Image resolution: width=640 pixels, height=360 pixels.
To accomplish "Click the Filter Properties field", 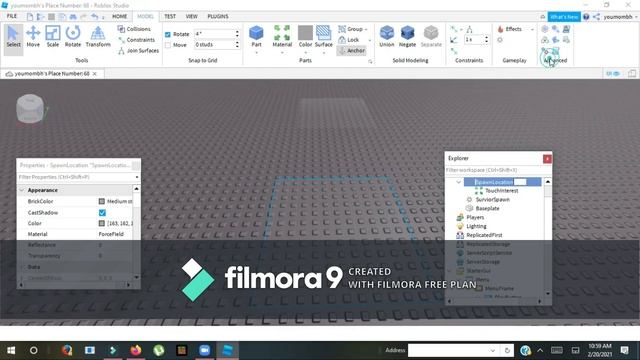I will click(x=76, y=177).
